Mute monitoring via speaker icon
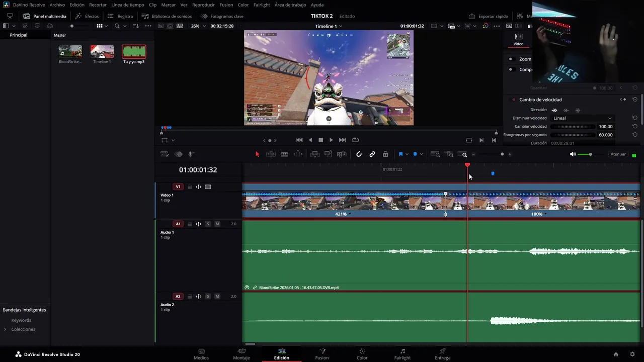 coord(573,154)
